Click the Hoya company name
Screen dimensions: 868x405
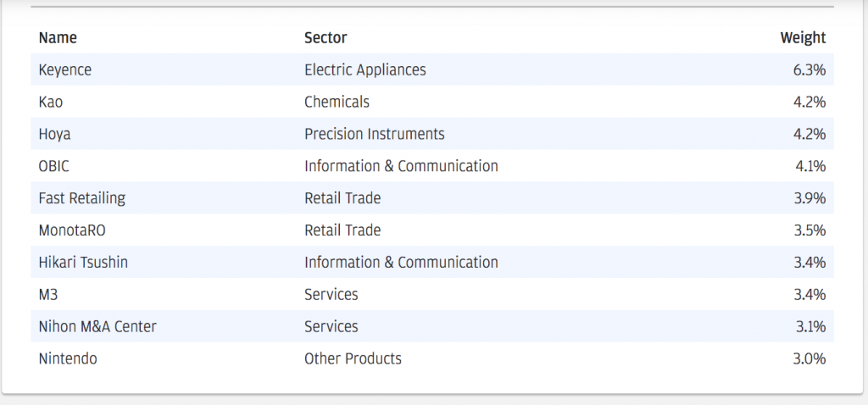point(54,135)
